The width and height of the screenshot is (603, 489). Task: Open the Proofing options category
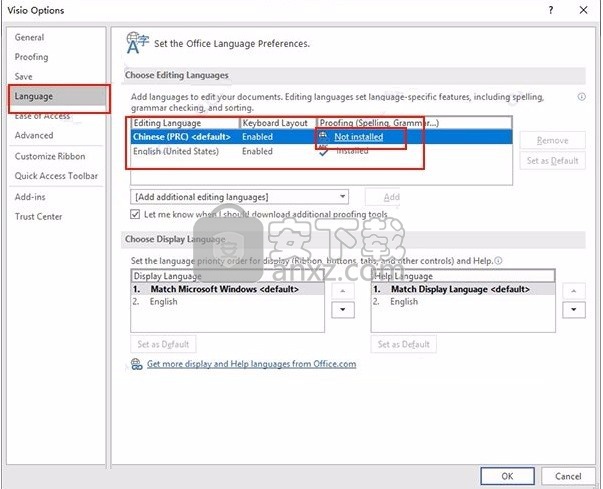pyautogui.click(x=32, y=57)
